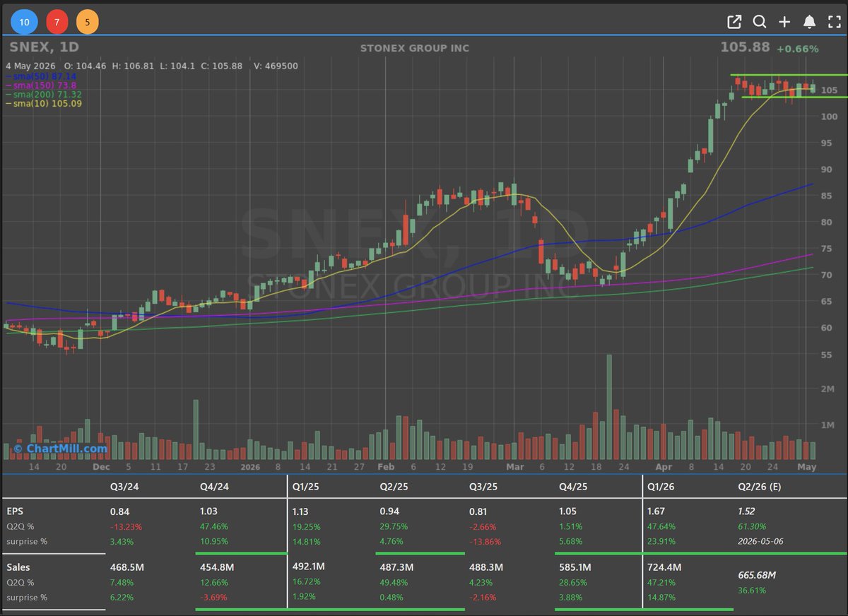
Task: Click the +0.66% change value
Action: (x=797, y=49)
